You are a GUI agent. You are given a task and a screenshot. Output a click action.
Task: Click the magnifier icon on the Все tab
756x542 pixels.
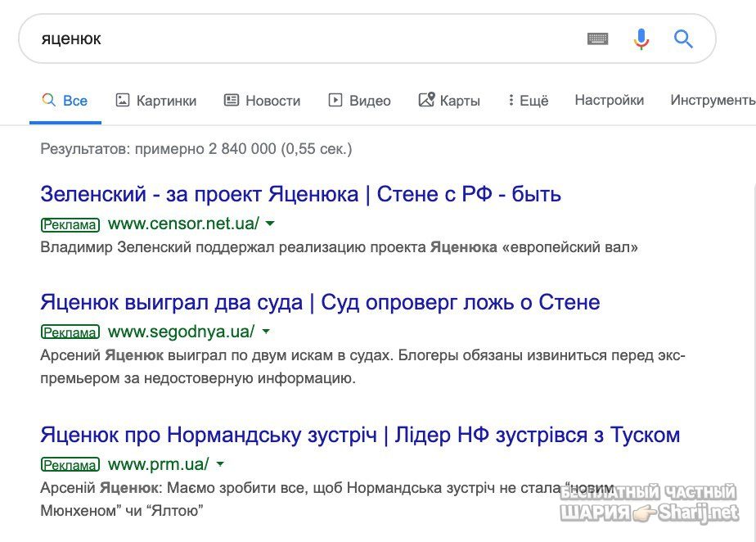pyautogui.click(x=49, y=100)
